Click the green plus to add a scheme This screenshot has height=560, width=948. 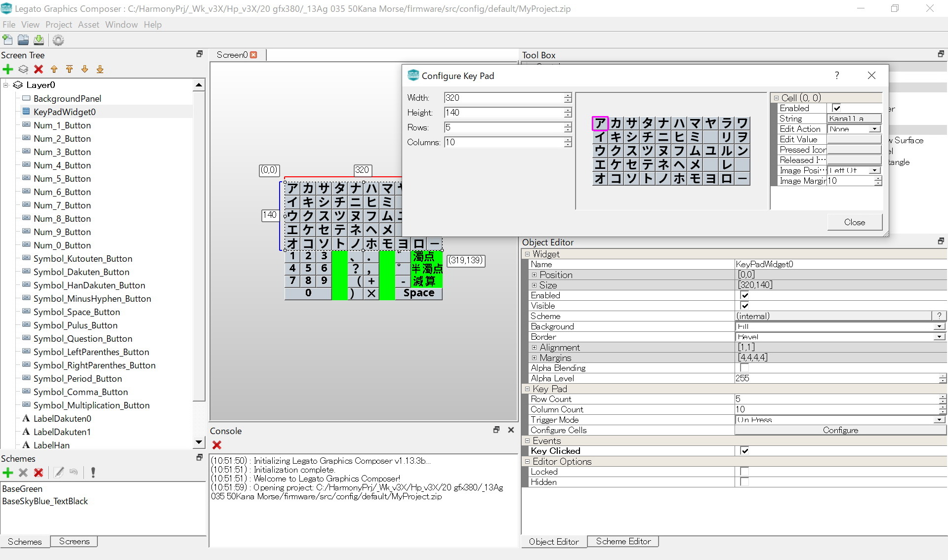[8, 473]
